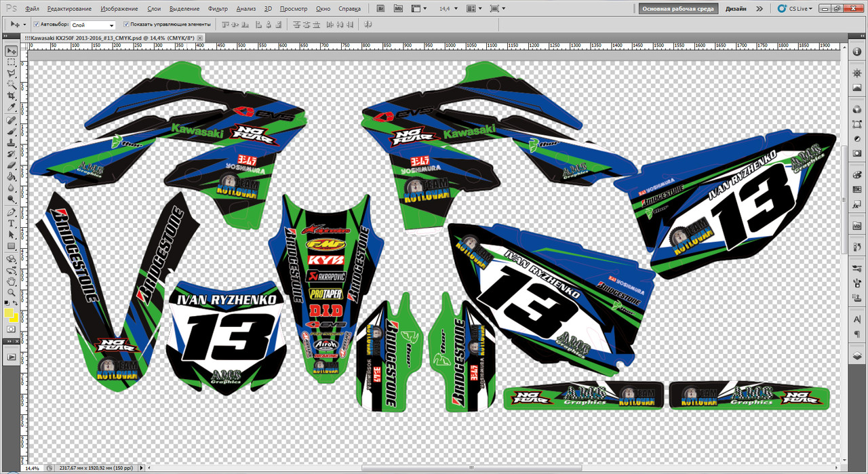Select the Eyedropper tool
Screen dimensions: 868x474
[12, 106]
